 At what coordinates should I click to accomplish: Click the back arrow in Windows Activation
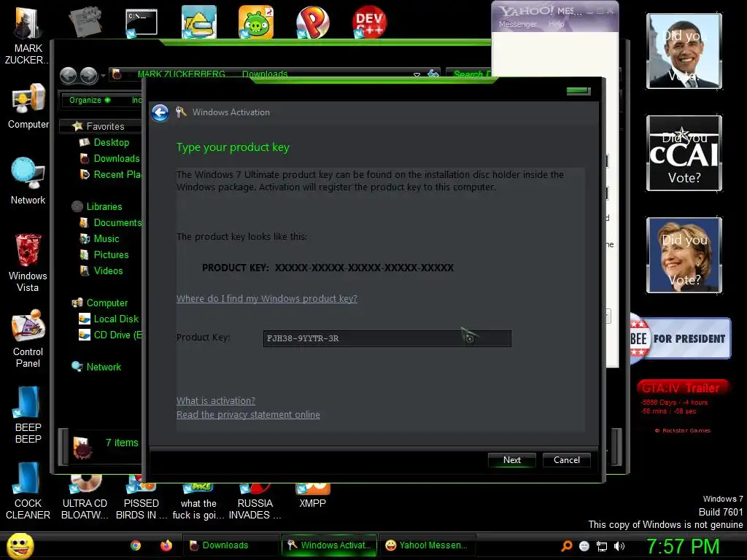(x=160, y=113)
